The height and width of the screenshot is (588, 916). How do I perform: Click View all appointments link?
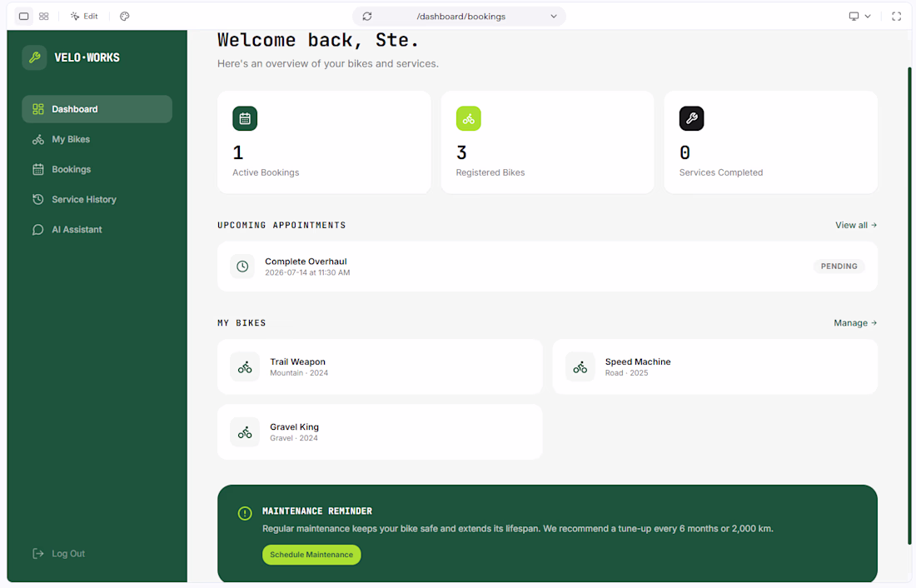tap(856, 225)
